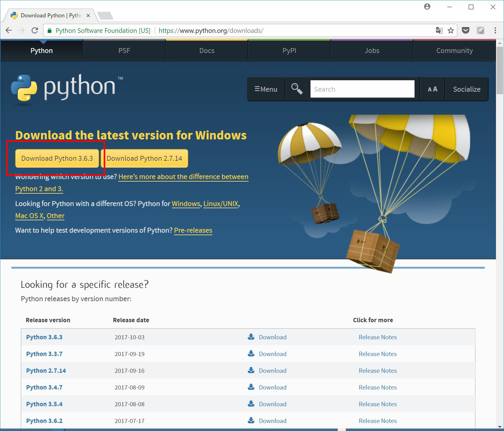
Task: Click the Download Python 2.7.14 button
Action: tap(144, 158)
